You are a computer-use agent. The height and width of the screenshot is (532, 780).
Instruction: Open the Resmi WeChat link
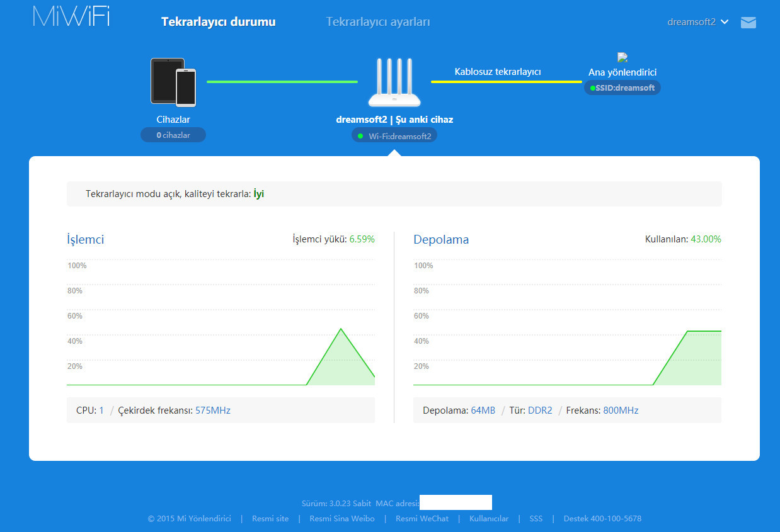(422, 519)
